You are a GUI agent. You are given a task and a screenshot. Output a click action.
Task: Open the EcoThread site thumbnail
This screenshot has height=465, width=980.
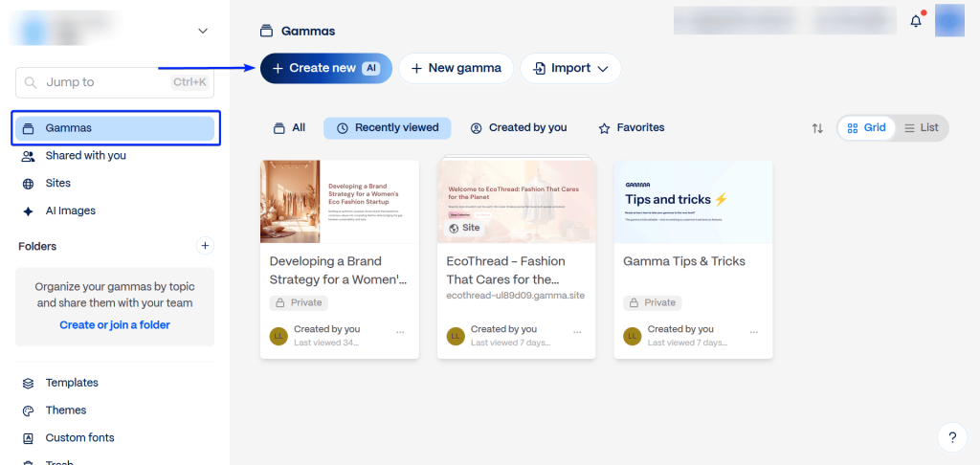click(x=516, y=202)
